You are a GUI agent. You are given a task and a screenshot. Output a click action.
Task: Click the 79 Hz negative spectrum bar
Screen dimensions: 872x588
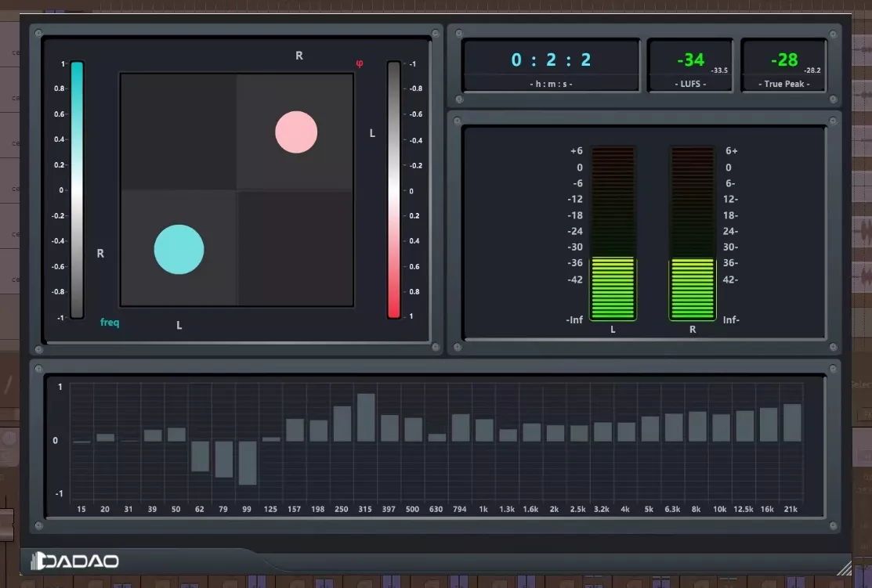(x=223, y=459)
